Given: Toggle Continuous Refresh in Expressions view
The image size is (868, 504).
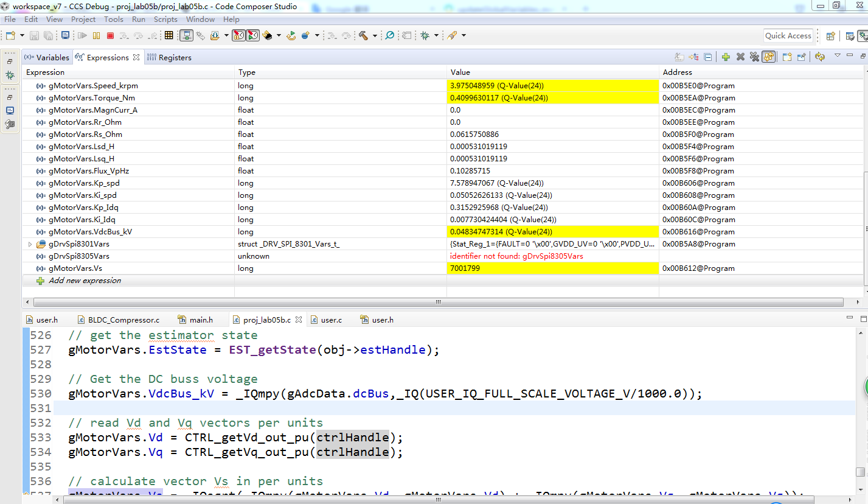Looking at the screenshot, I should click(x=768, y=57).
